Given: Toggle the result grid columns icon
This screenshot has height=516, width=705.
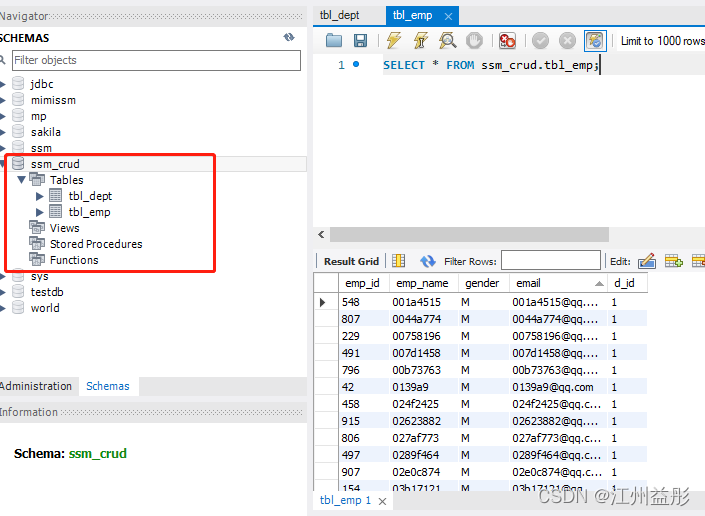Looking at the screenshot, I should 398,261.
